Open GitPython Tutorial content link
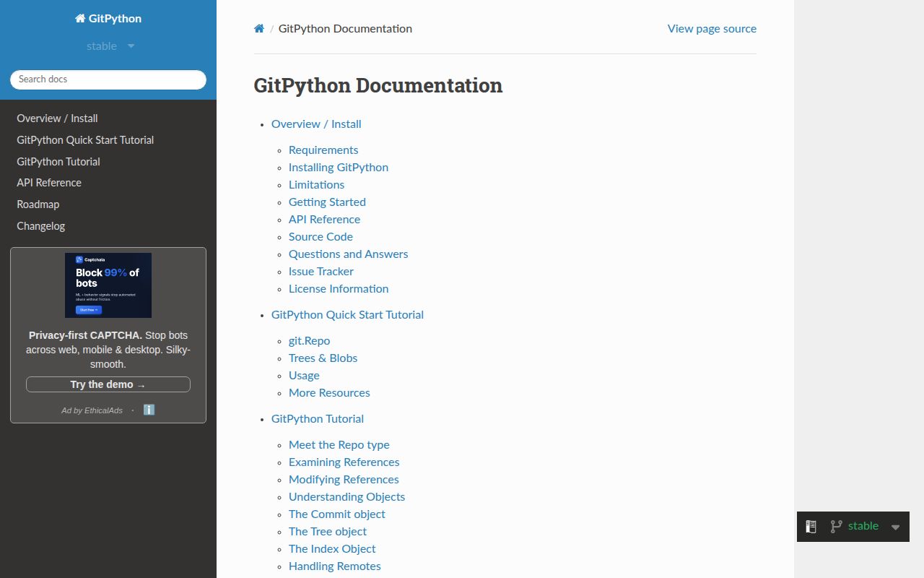 click(x=318, y=419)
